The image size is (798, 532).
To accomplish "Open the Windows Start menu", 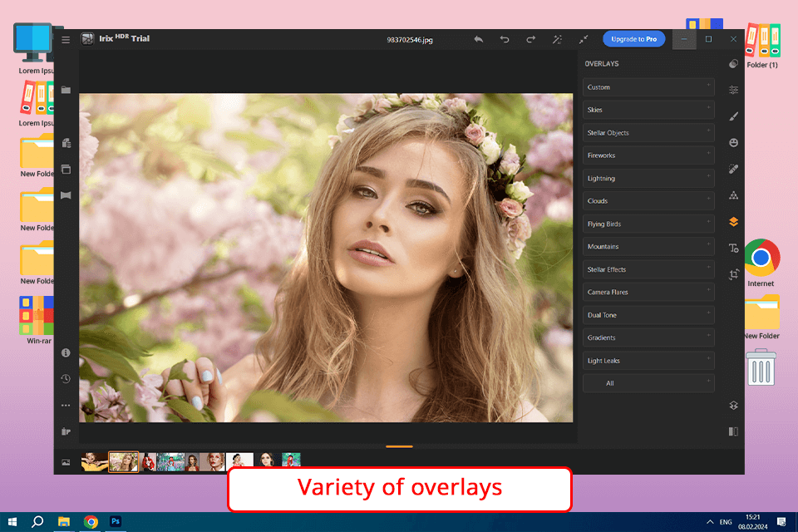I will pyautogui.click(x=12, y=522).
